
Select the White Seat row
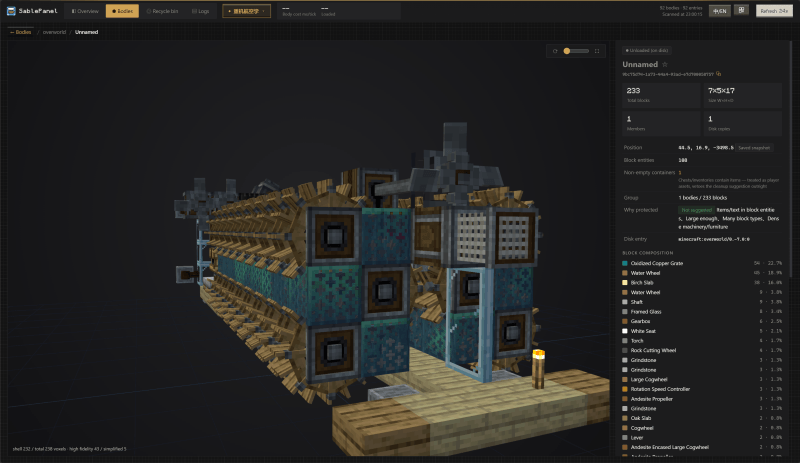702,331
